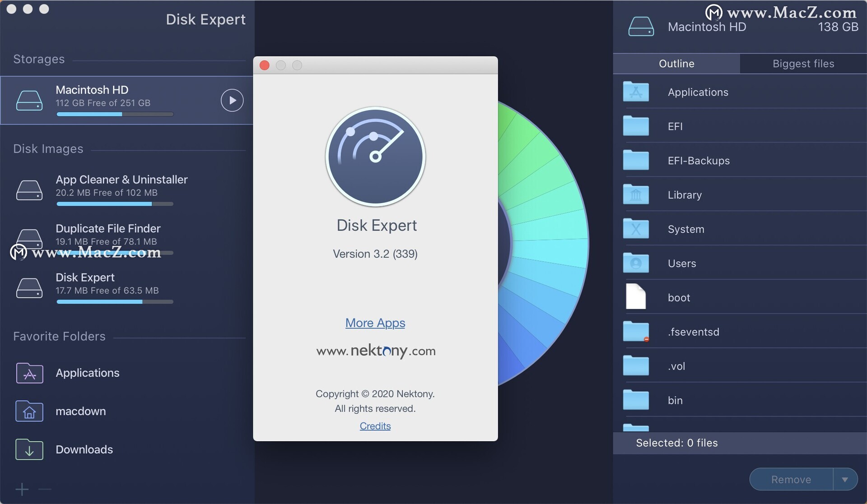The image size is (867, 504).
Task: Open the Downloads favorite folder icon
Action: (x=29, y=449)
